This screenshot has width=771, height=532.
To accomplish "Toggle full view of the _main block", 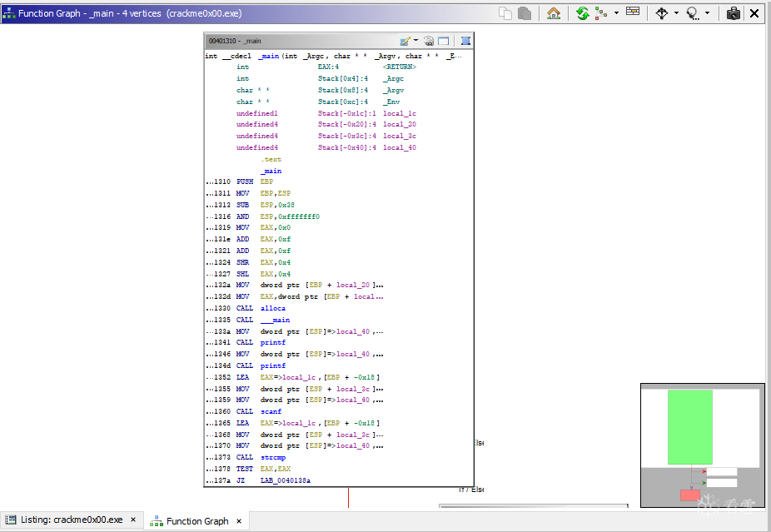I will coord(444,41).
